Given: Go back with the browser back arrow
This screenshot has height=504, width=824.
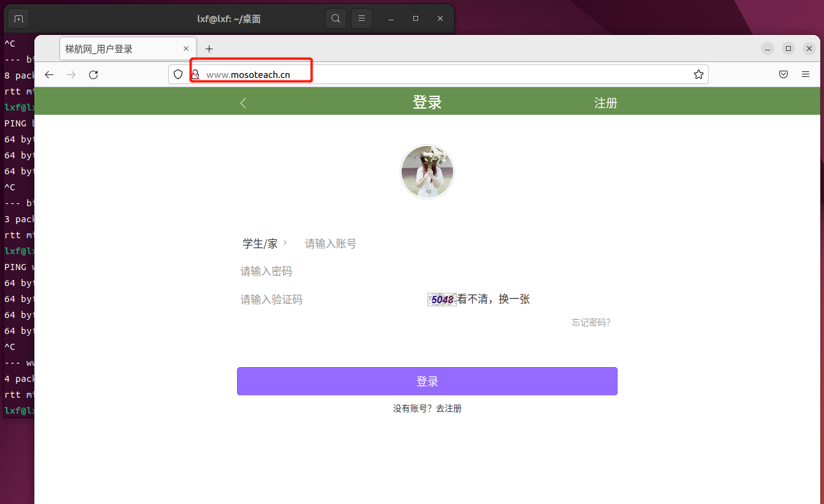Looking at the screenshot, I should pos(49,74).
